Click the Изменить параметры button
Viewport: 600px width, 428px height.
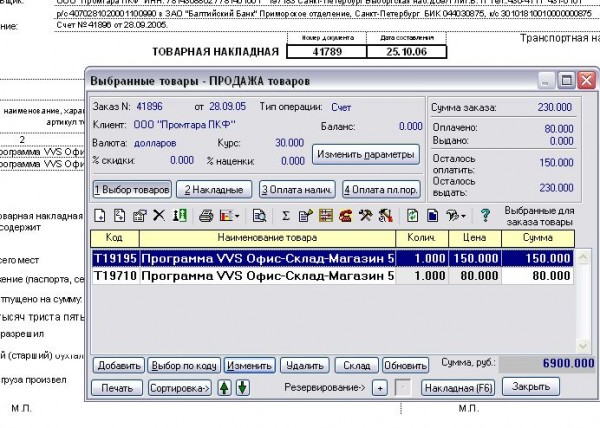[x=364, y=155]
